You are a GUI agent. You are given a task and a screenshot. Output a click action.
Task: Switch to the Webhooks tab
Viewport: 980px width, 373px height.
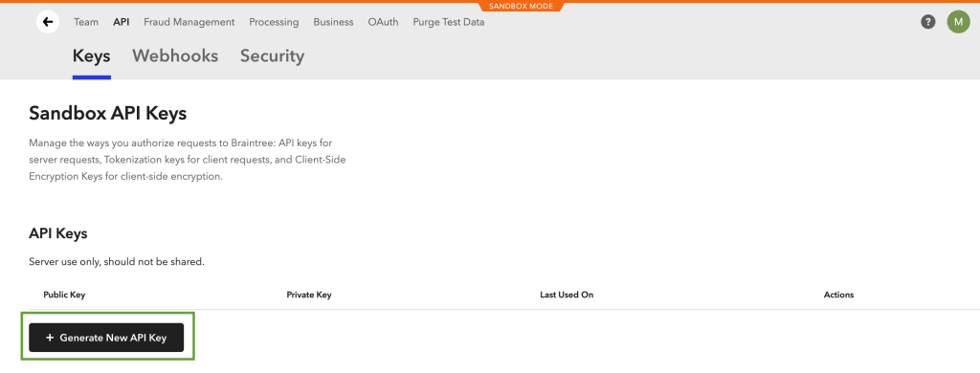click(175, 56)
